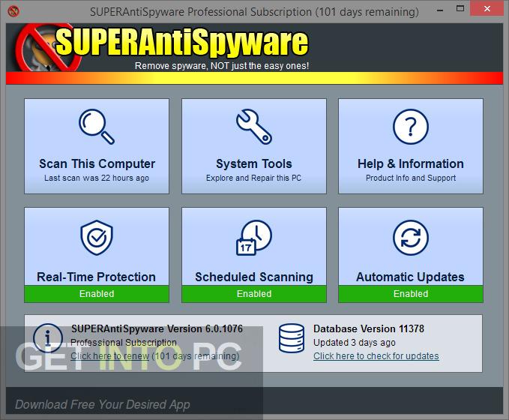Click 'Click here to check for updates' link

point(376,356)
